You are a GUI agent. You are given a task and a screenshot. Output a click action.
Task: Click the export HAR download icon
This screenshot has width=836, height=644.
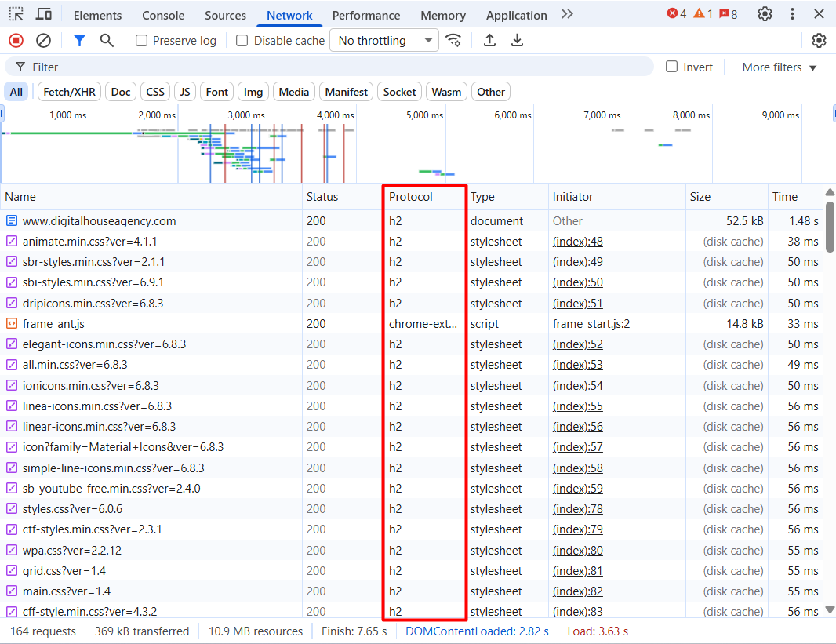coord(517,41)
